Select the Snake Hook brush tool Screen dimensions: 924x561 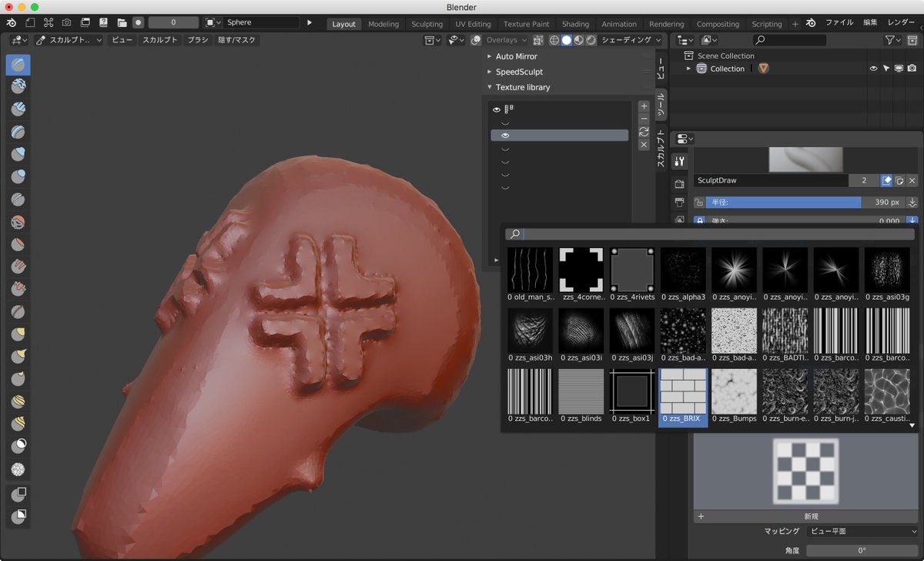coord(18,356)
